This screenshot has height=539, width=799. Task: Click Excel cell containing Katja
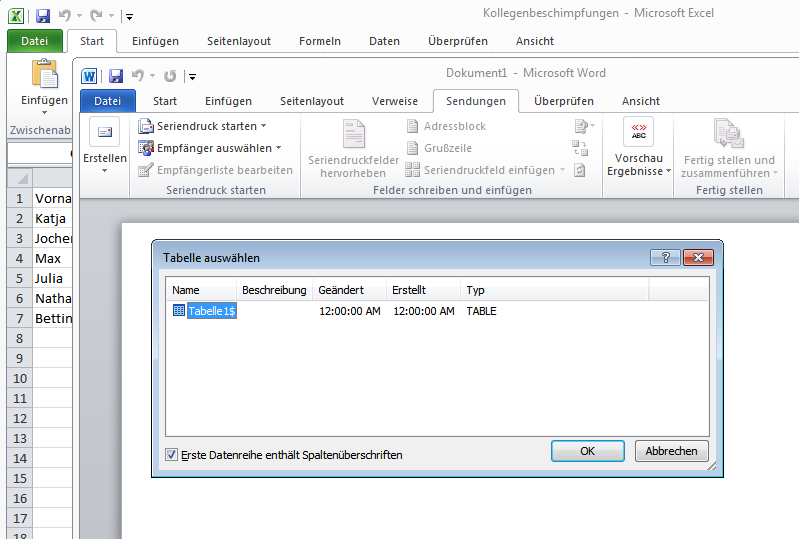pyautogui.click(x=52, y=219)
